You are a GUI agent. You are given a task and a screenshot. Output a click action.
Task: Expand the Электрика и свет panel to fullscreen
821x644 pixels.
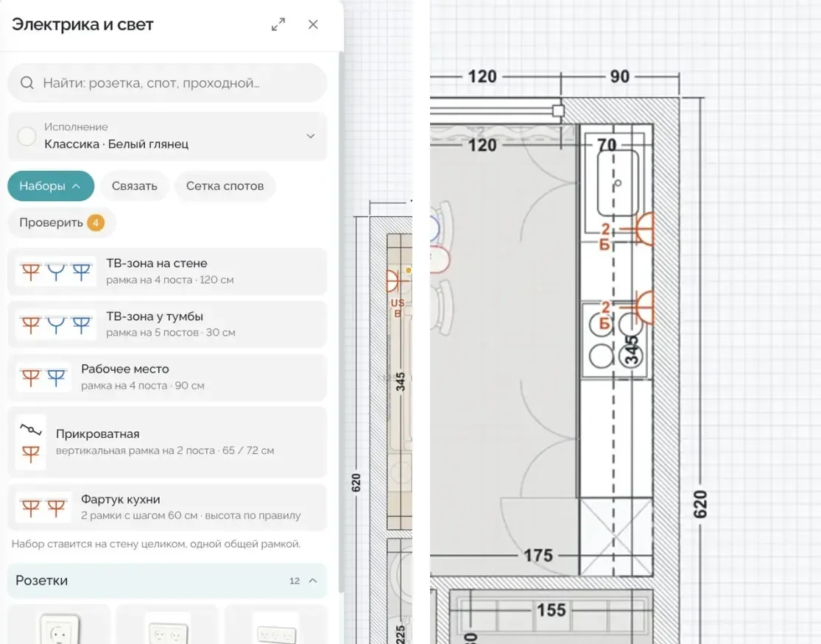pos(278,24)
